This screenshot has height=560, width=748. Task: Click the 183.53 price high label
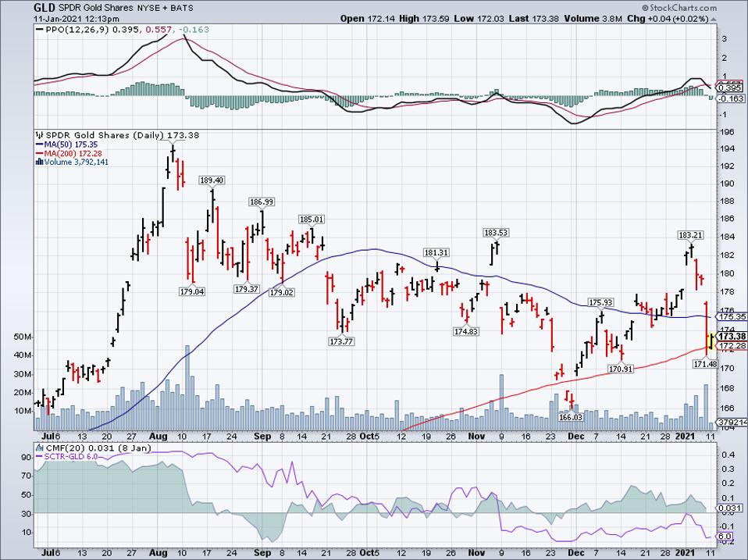point(496,233)
